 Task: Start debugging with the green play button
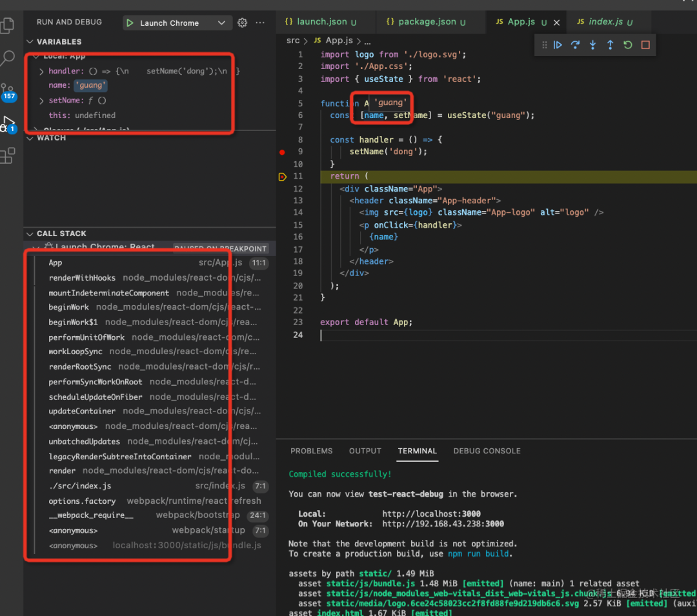pos(130,23)
